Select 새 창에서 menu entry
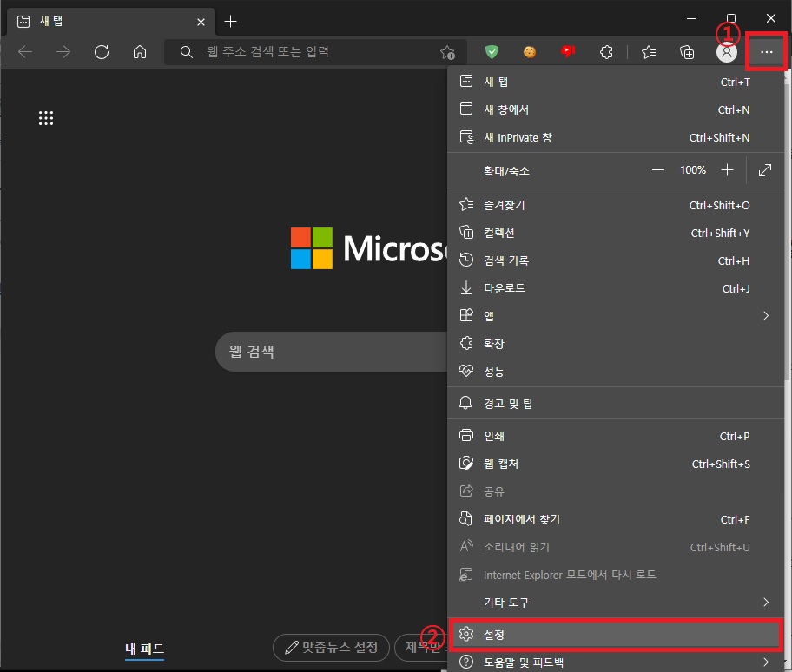792x672 pixels. [x=615, y=109]
